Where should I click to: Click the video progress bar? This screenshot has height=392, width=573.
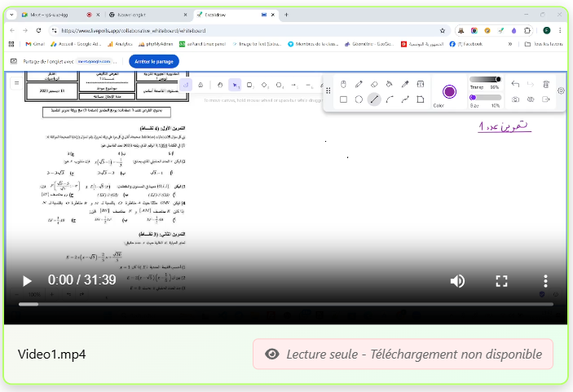[x=285, y=304]
